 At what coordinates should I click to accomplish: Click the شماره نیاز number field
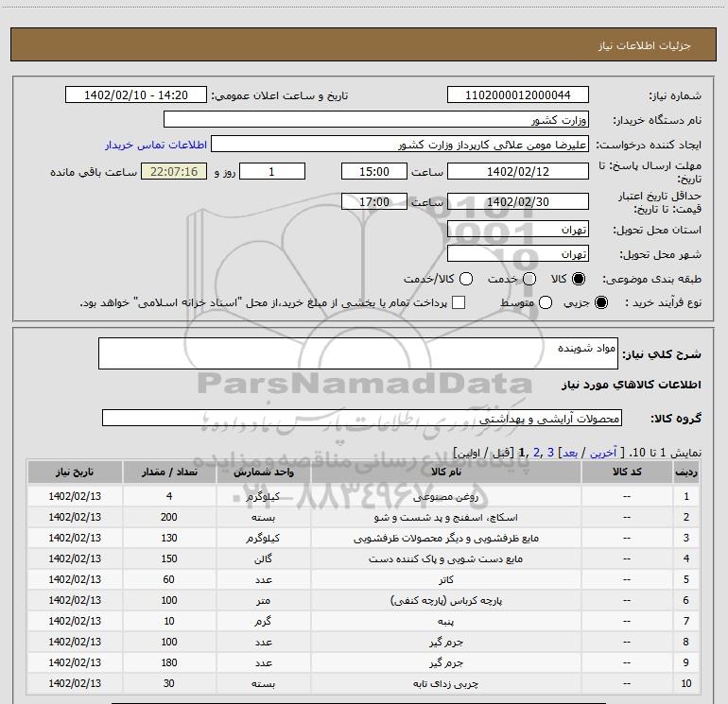(518, 94)
